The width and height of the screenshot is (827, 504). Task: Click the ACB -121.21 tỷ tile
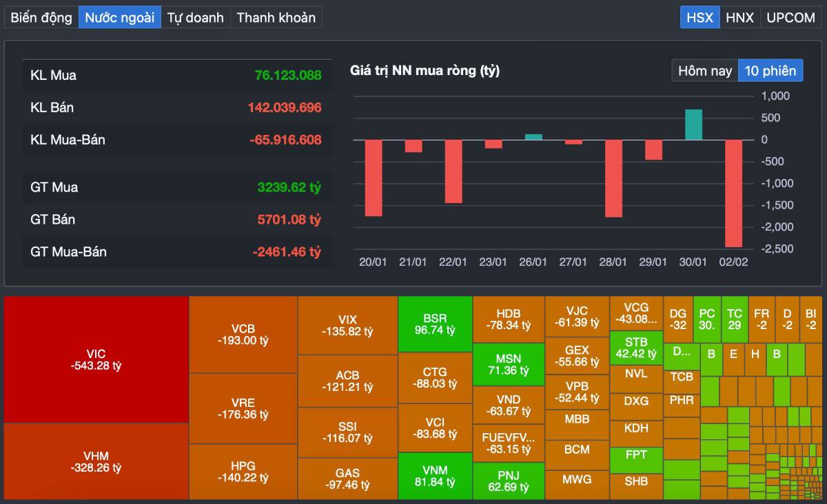coord(347,381)
